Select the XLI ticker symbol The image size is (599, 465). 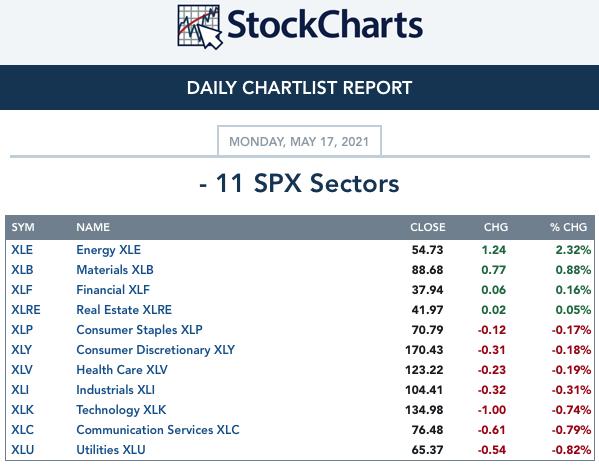[x=20, y=390]
